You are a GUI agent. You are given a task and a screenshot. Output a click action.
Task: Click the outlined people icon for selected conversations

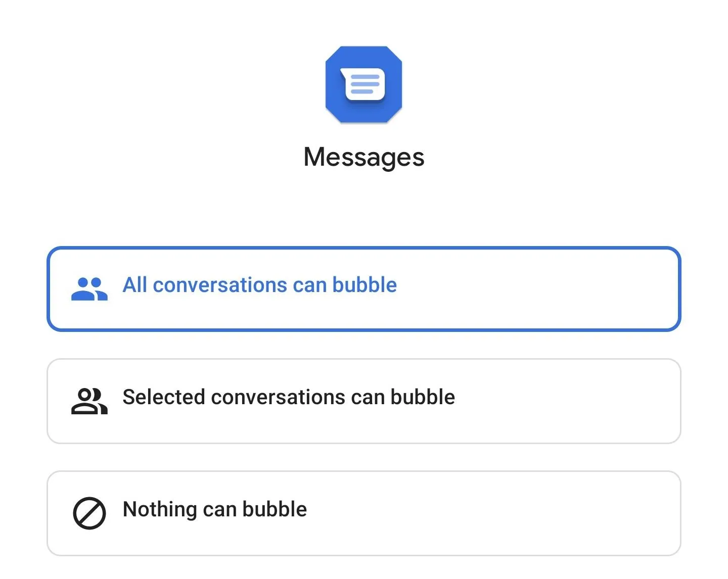(89, 401)
